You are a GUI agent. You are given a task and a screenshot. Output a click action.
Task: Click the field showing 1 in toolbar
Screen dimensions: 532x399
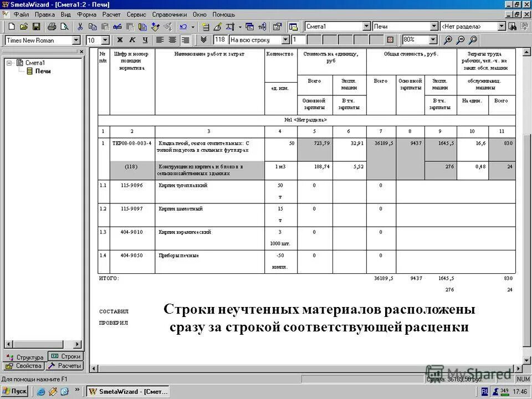pyautogui.click(x=298, y=40)
